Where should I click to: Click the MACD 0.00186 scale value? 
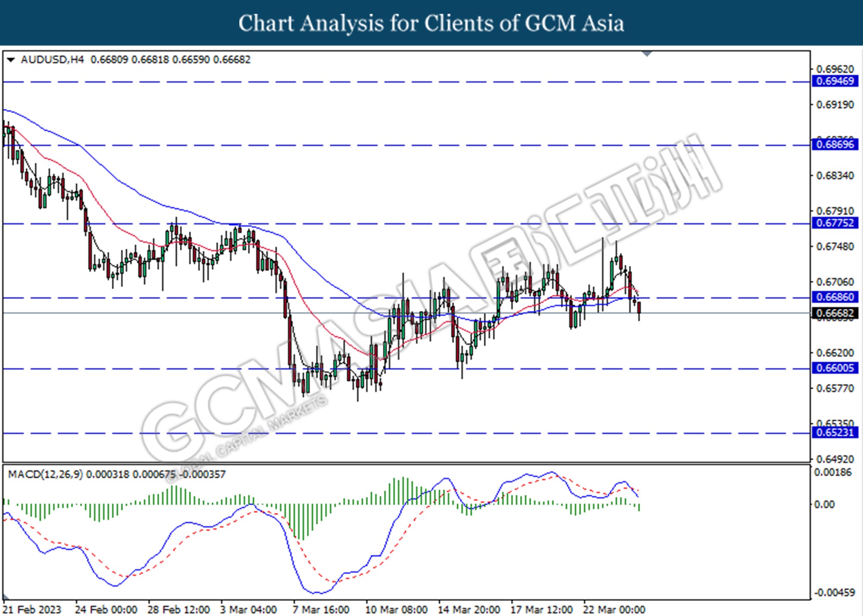833,472
